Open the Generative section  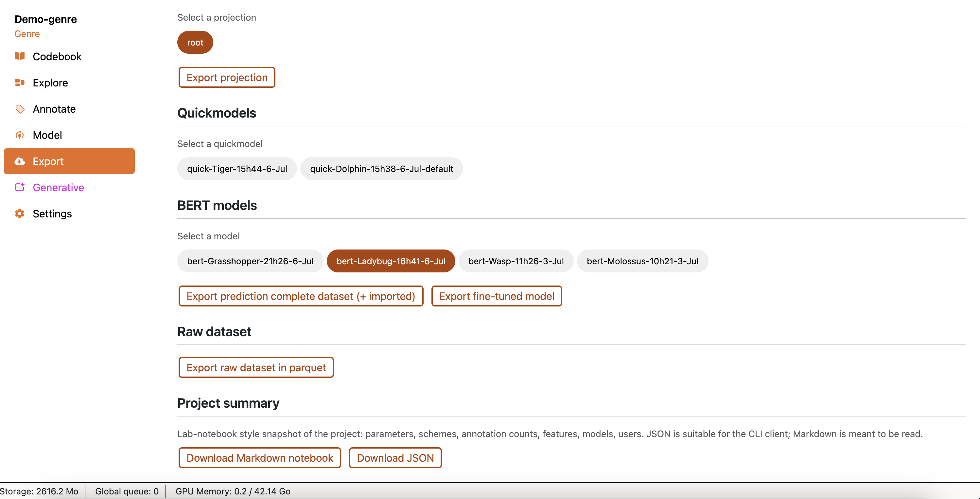[x=69, y=187]
